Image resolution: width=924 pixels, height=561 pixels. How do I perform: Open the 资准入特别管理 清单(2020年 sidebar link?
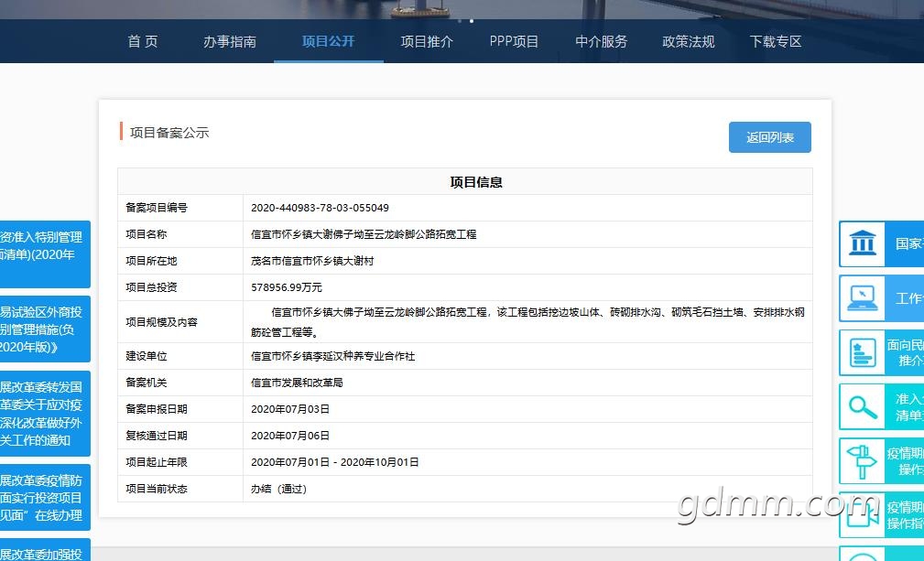point(45,254)
